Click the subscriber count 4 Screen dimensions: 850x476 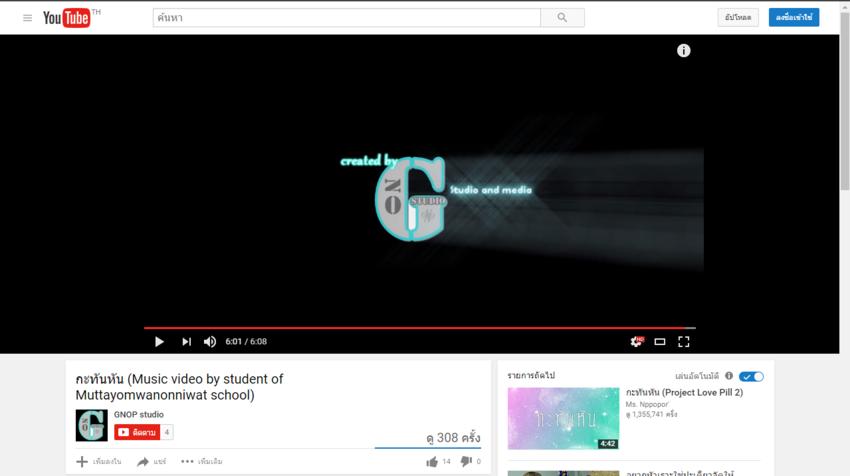[x=167, y=432]
